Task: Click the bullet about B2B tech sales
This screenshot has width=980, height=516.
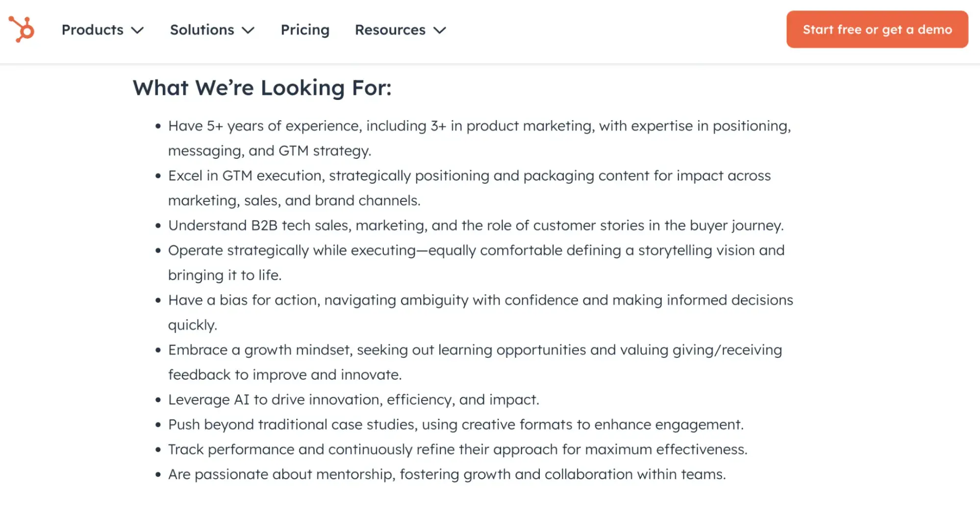Action: coord(476,225)
